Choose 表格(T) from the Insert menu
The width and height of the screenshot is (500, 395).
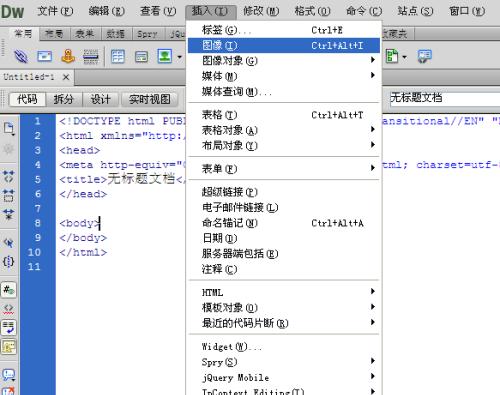coord(284,115)
